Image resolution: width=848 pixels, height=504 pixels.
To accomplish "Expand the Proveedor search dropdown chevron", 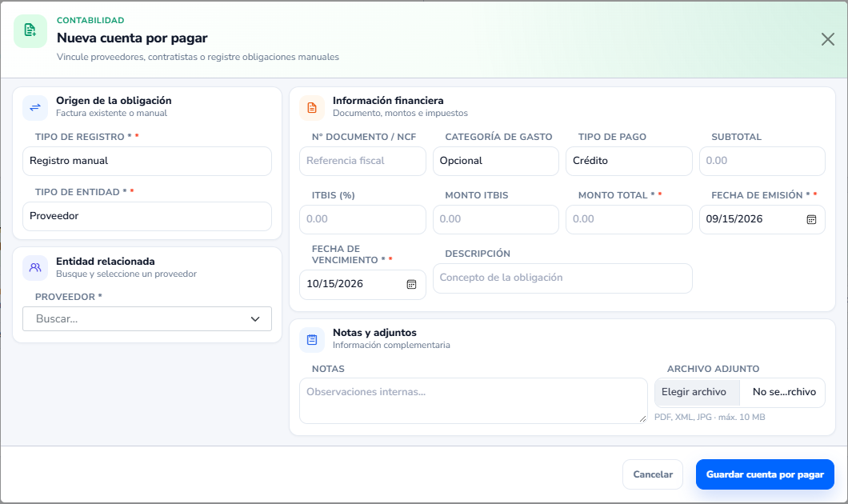I will click(255, 319).
